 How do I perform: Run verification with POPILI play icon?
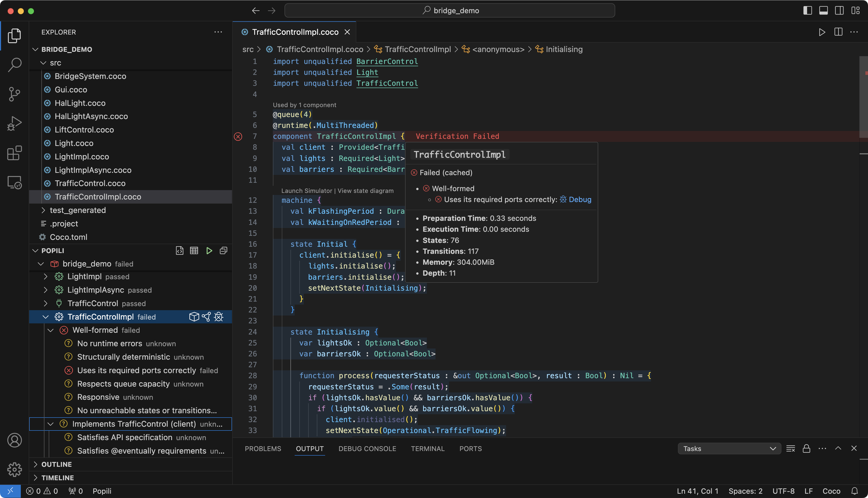[209, 251]
